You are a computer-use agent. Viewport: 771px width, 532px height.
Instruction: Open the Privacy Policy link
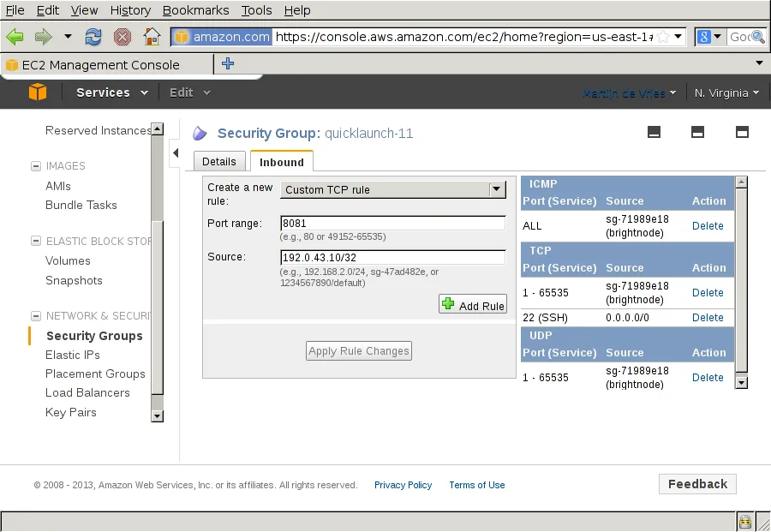point(403,485)
